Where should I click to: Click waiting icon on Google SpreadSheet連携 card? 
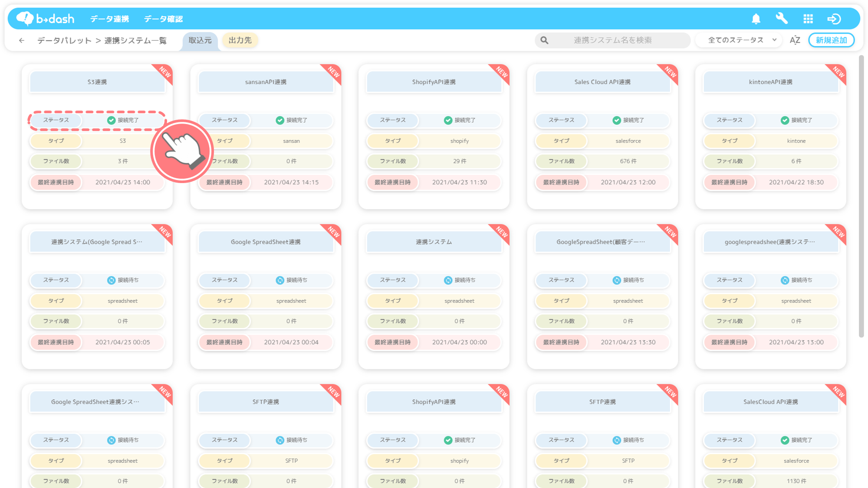click(280, 280)
